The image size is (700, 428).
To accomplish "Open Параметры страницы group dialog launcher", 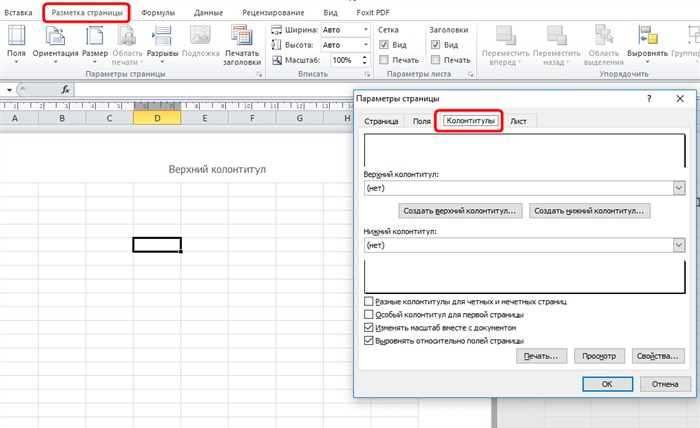I will pos(259,75).
